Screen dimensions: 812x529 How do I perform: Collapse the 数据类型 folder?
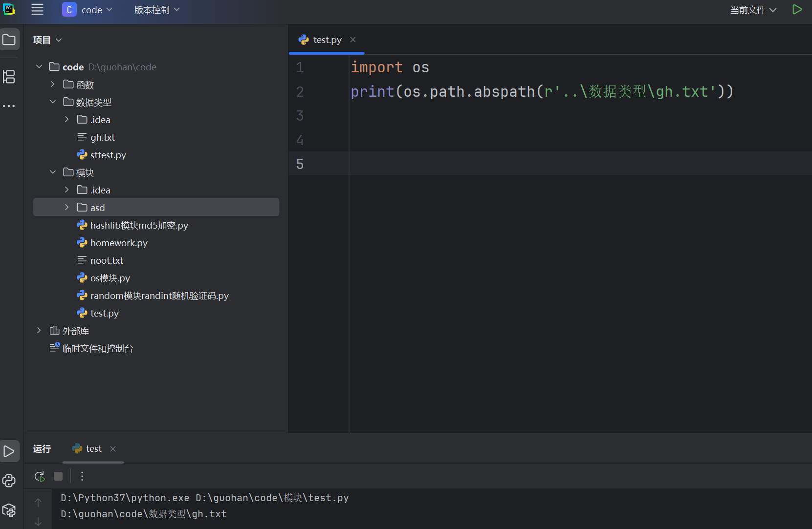tap(53, 102)
